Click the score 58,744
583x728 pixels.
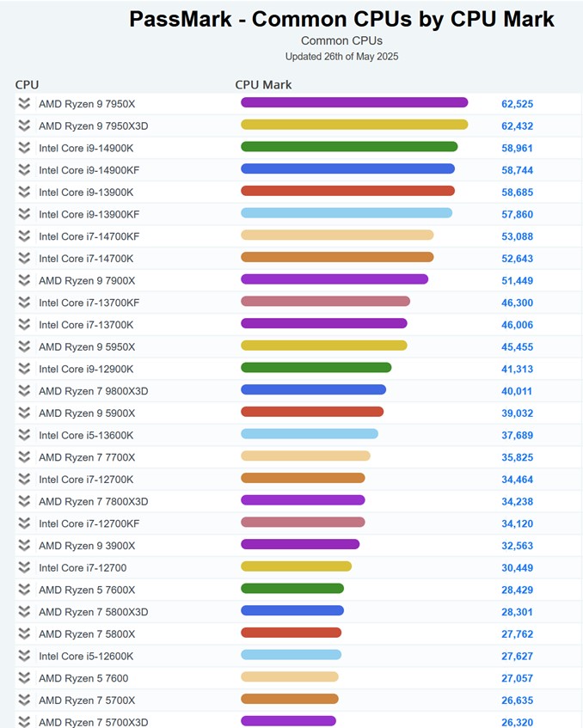pos(517,170)
